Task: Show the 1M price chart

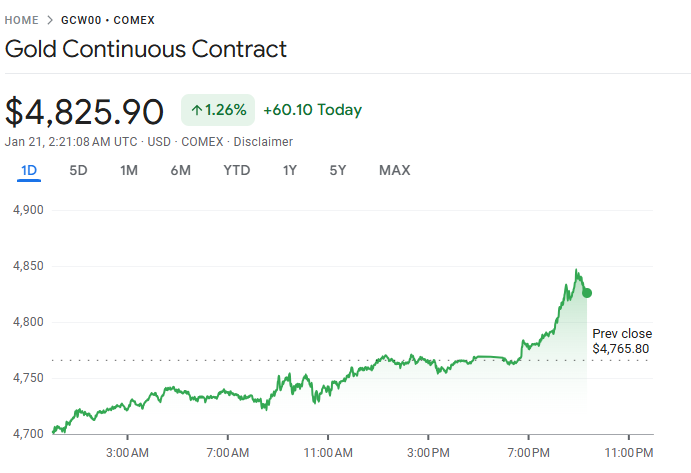Action: coord(128,170)
